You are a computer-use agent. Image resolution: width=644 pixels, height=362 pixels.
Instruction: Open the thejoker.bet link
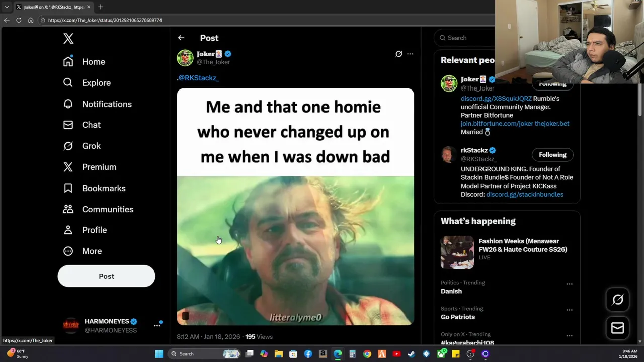tap(552, 124)
